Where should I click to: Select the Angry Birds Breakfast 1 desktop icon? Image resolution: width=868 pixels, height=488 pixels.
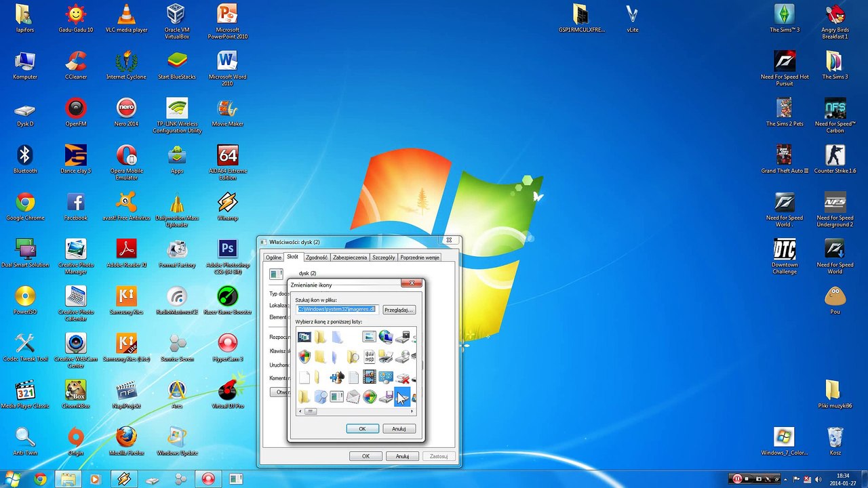(x=835, y=21)
